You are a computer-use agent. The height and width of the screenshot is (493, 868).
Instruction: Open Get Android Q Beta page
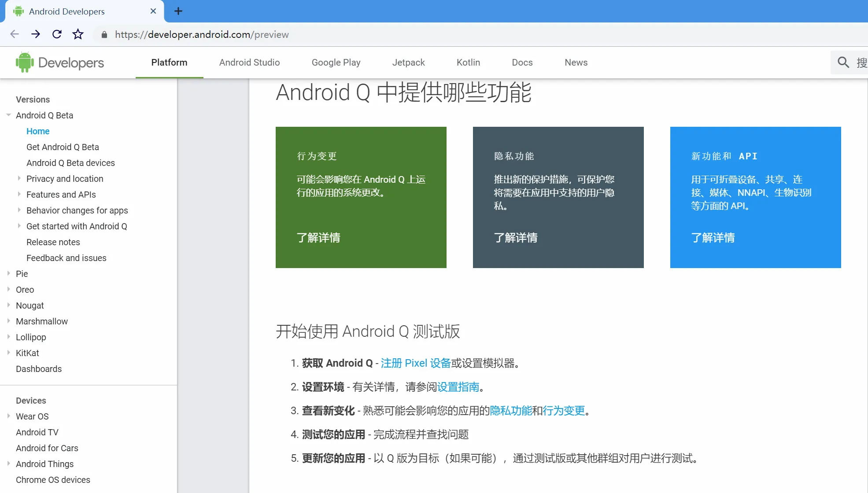pos(63,147)
